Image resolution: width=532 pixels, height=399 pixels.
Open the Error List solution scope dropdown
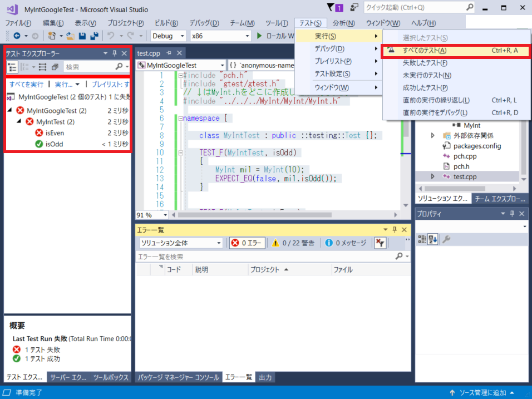pos(219,243)
